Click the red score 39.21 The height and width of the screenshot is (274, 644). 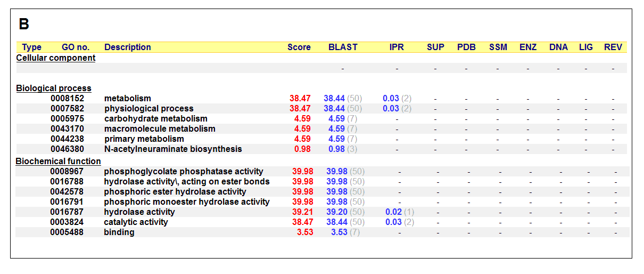303,212
